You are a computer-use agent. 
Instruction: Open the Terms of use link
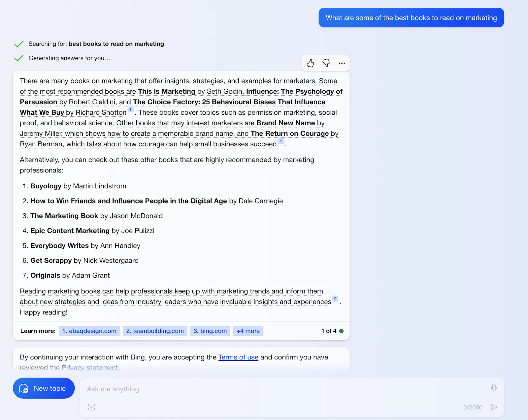[238, 357]
